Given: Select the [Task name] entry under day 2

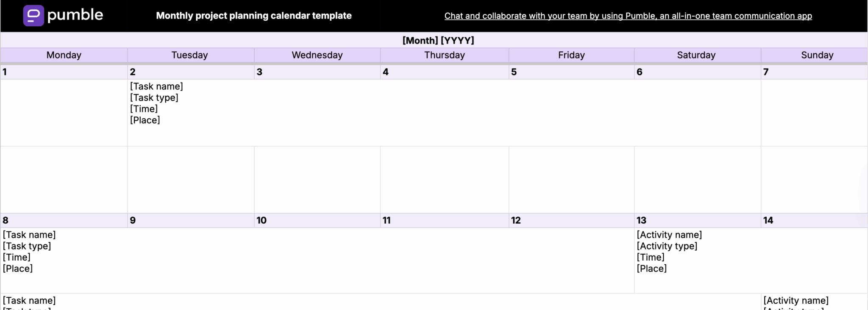Looking at the screenshot, I should [x=156, y=86].
